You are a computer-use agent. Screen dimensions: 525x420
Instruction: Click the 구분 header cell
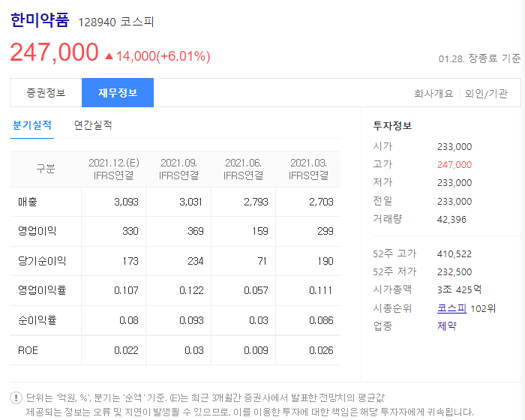tap(46, 169)
